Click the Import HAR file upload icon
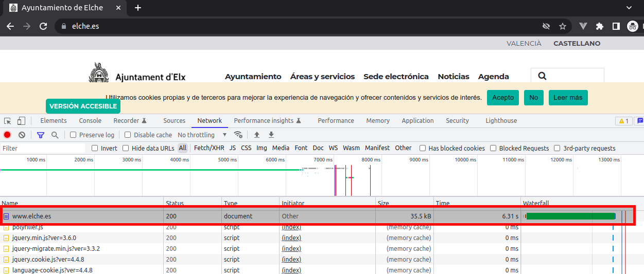 point(257,135)
